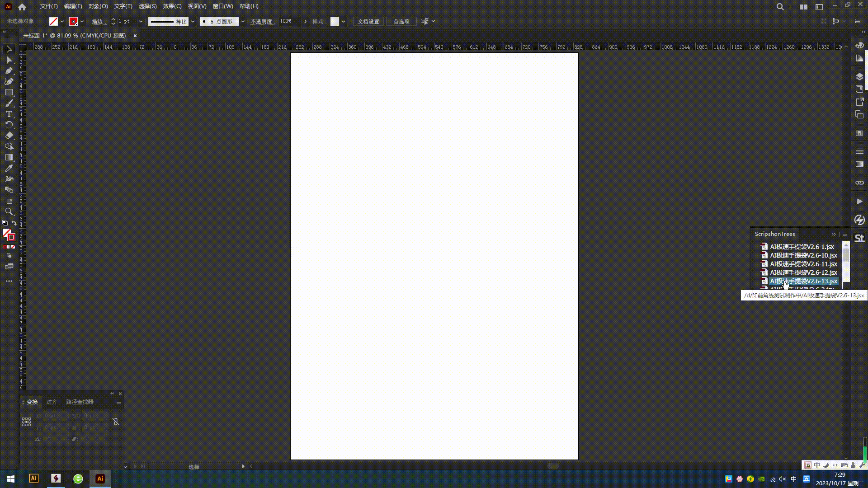The image size is (868, 488).
Task: Run script AI极速手提袋V2.6-10.jsx
Action: click(x=803, y=255)
